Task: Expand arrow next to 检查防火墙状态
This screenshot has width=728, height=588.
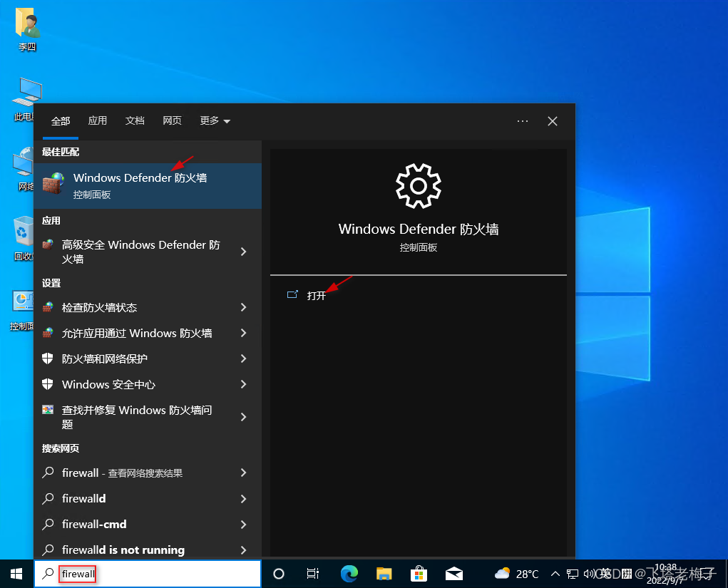Action: click(x=244, y=307)
